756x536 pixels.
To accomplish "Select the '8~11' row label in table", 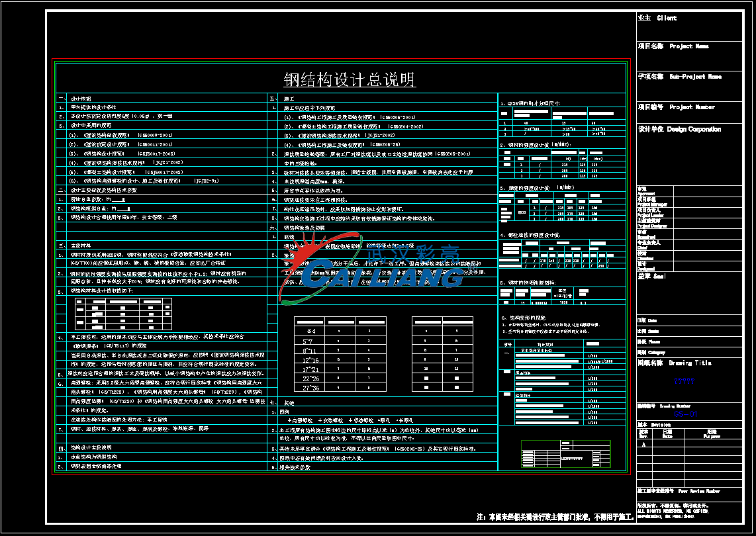I will click(309, 351).
